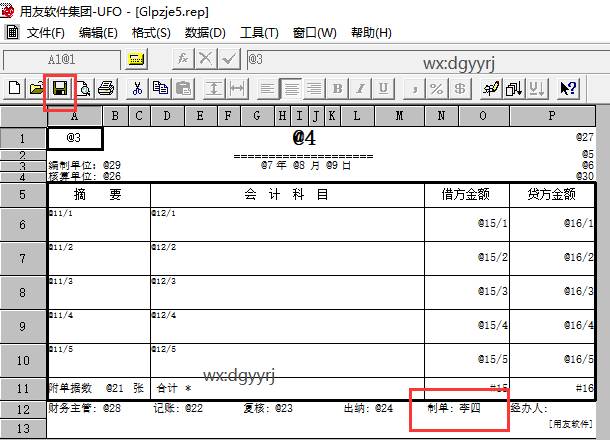
Task: Select column header P
Action: click(552, 116)
